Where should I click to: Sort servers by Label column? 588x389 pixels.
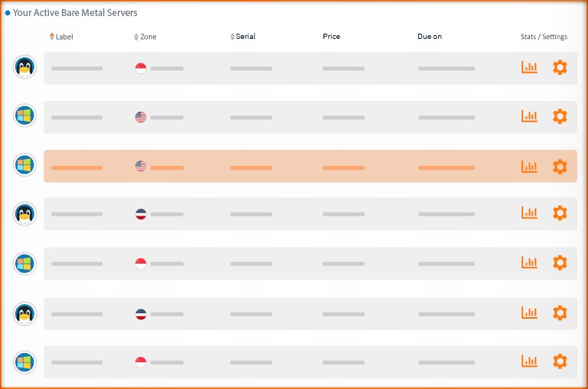(x=61, y=37)
